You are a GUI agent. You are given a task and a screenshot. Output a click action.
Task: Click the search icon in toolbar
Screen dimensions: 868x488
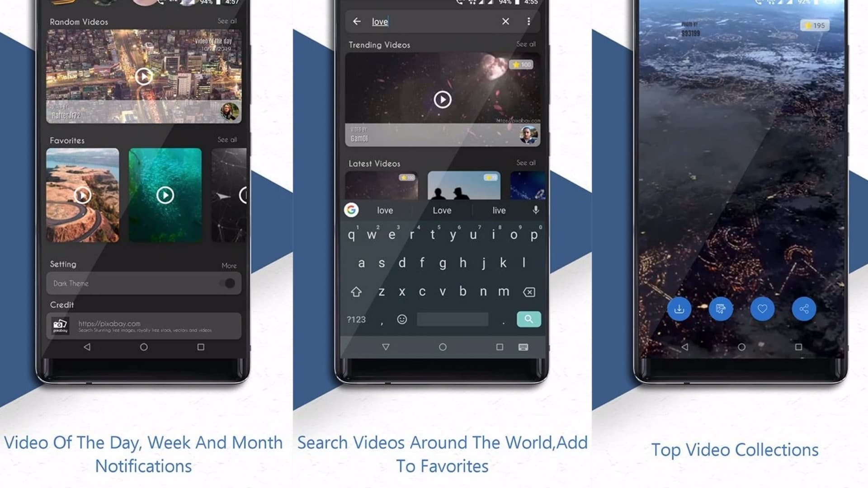529,319
